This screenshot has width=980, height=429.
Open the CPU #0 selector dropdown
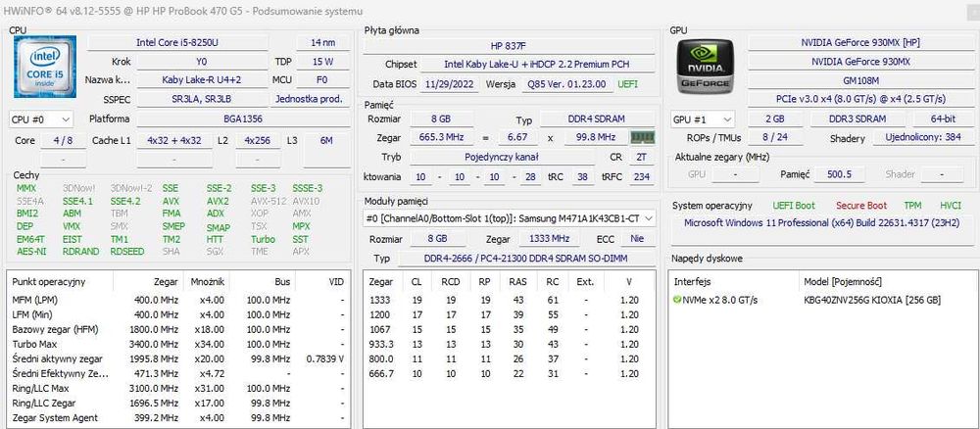click(x=40, y=119)
